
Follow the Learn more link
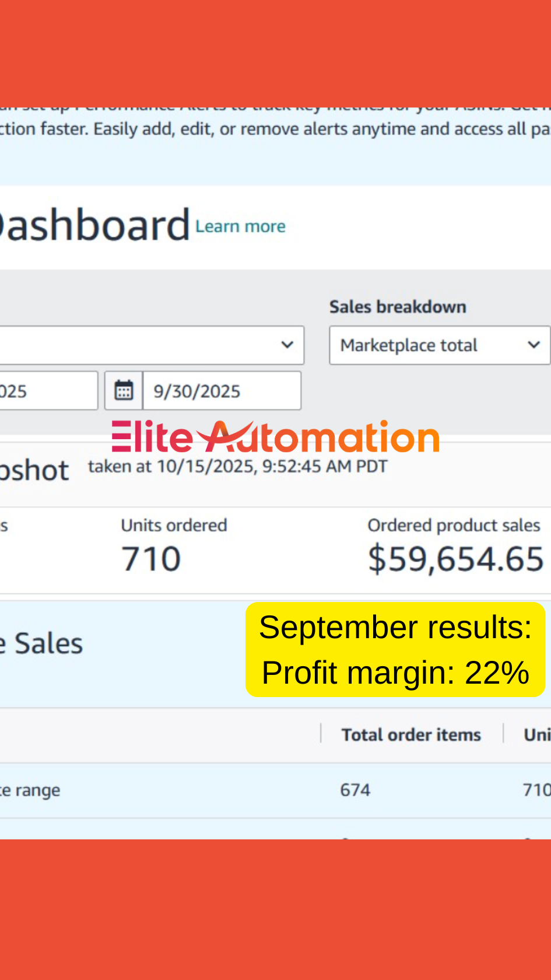point(240,226)
